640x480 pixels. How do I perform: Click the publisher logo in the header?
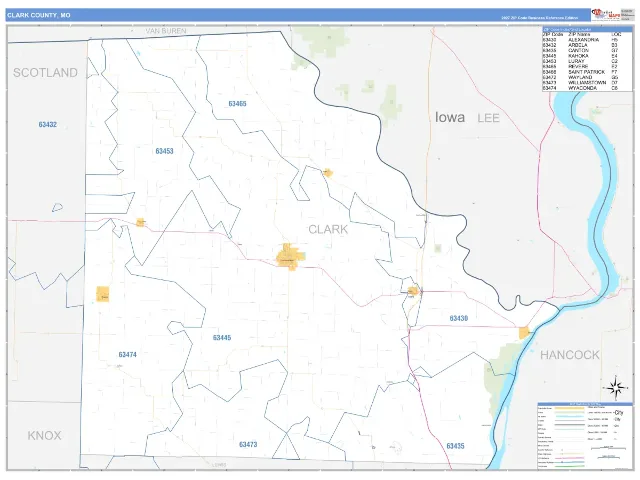(x=607, y=15)
